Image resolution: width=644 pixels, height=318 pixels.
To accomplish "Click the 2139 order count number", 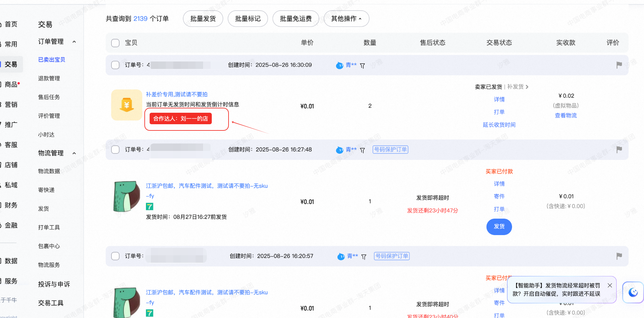I will [x=140, y=19].
